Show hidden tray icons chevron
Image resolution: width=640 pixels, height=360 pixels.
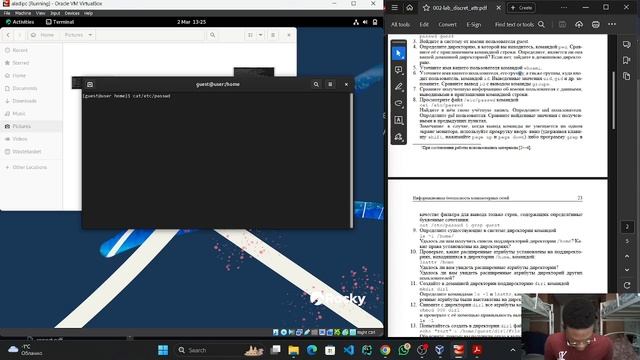[x=513, y=350]
